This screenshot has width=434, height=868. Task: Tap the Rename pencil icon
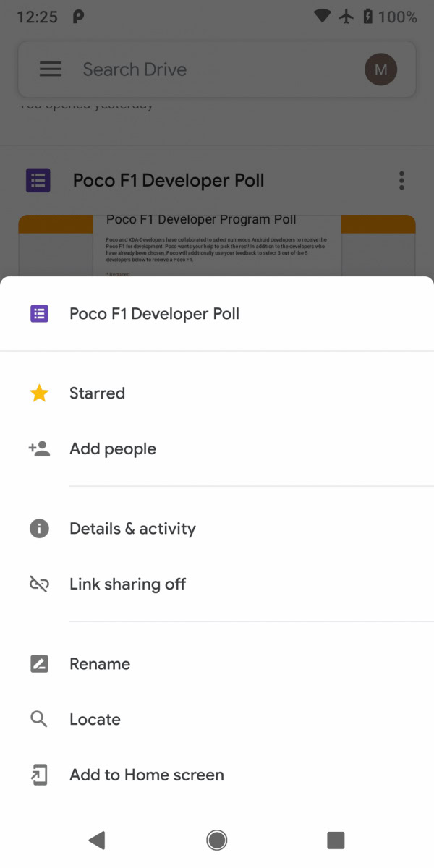(39, 664)
